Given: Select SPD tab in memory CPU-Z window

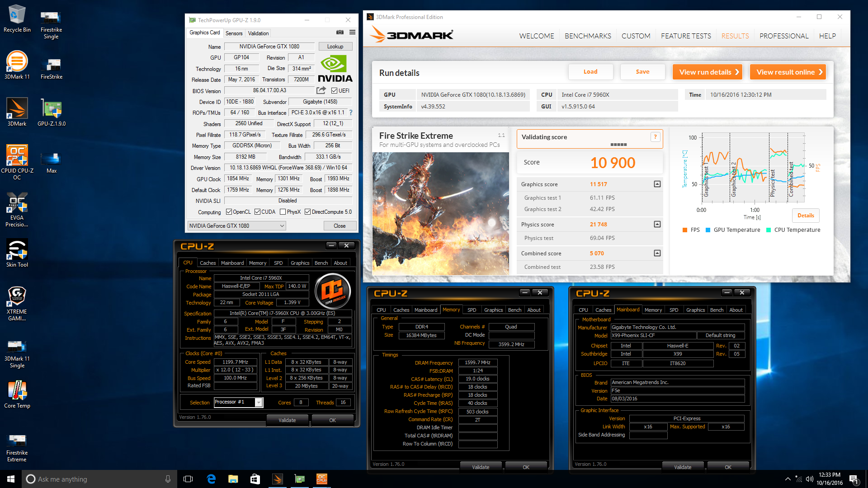Looking at the screenshot, I should [472, 310].
